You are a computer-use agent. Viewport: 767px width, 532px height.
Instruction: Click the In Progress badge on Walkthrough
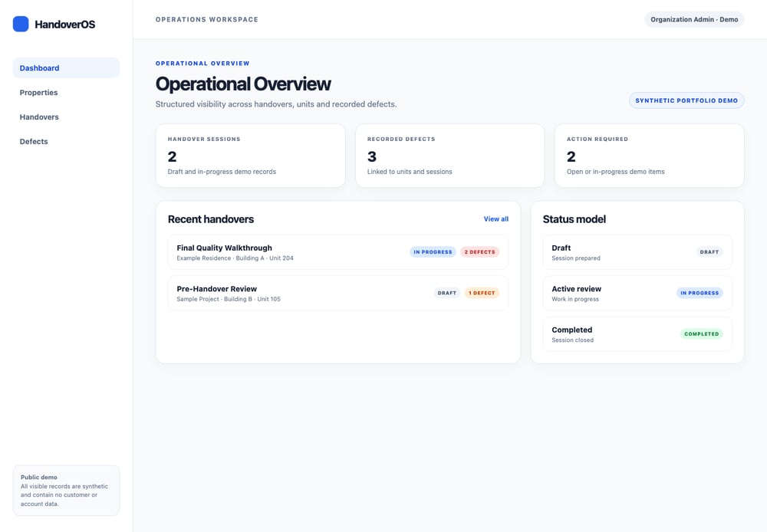tap(433, 252)
